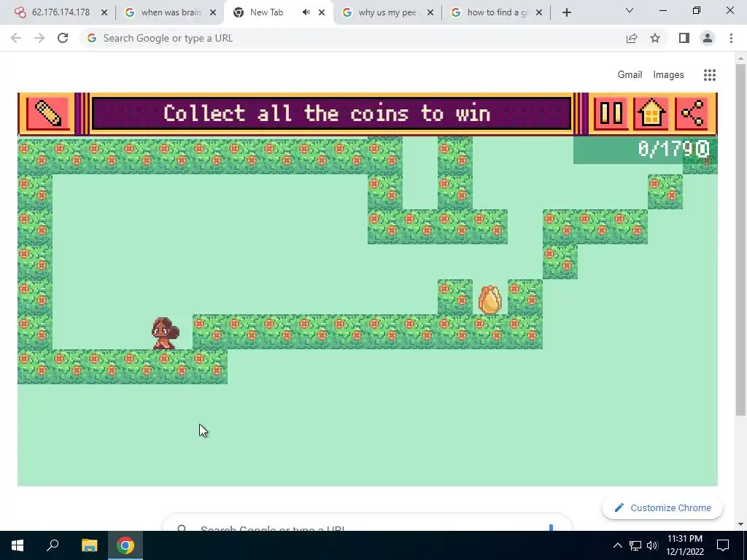Screen dimensions: 747x560
Task: Open the Windows notification center
Action: pyautogui.click(x=723, y=545)
